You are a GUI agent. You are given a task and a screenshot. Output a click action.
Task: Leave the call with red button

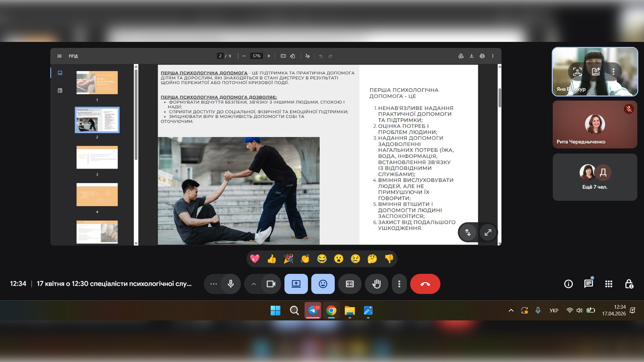pyautogui.click(x=425, y=284)
